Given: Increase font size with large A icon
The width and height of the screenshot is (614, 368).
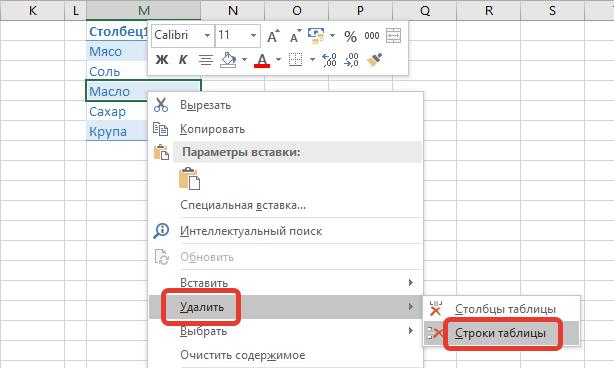Looking at the screenshot, I should point(273,36).
